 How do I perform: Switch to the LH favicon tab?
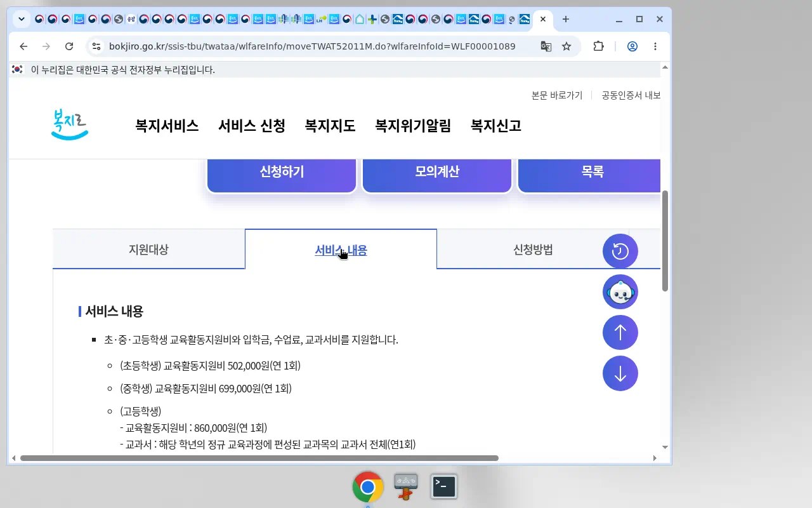[322, 19]
